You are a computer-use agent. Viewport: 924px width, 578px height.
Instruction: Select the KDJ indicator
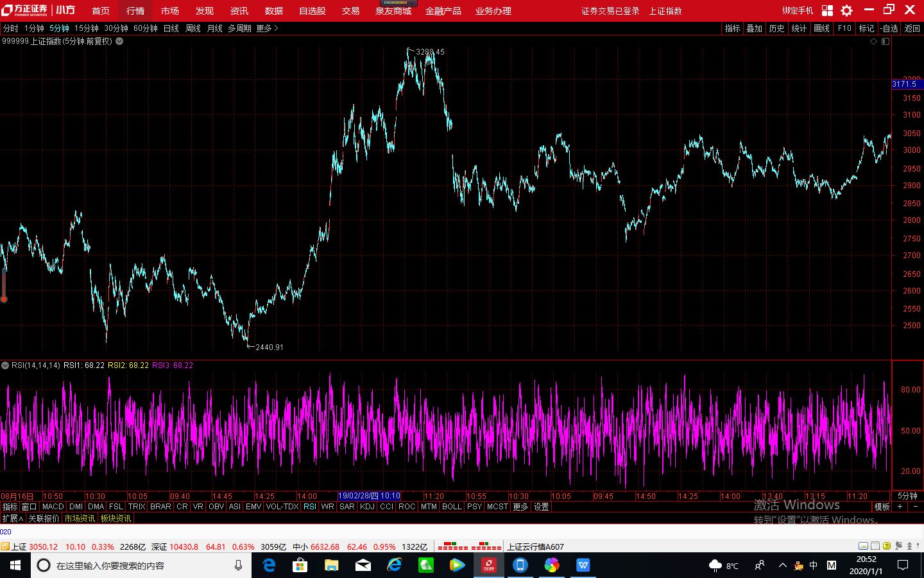[367, 507]
